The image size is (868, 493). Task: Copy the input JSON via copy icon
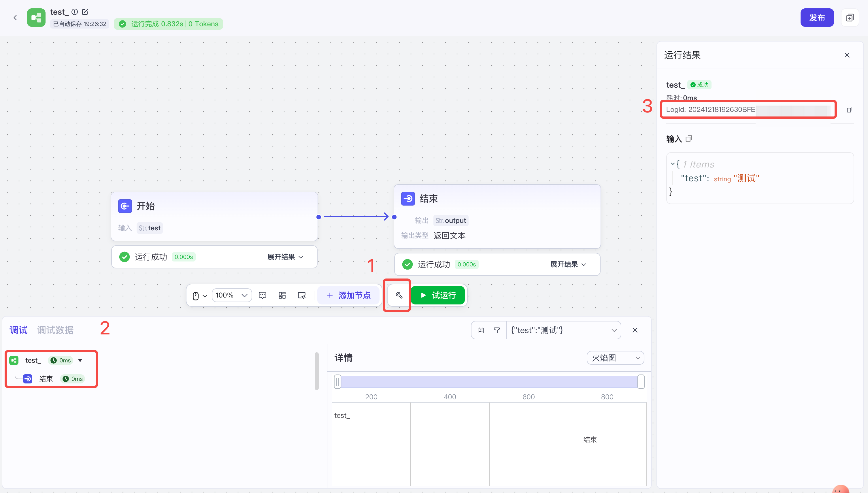tap(689, 139)
